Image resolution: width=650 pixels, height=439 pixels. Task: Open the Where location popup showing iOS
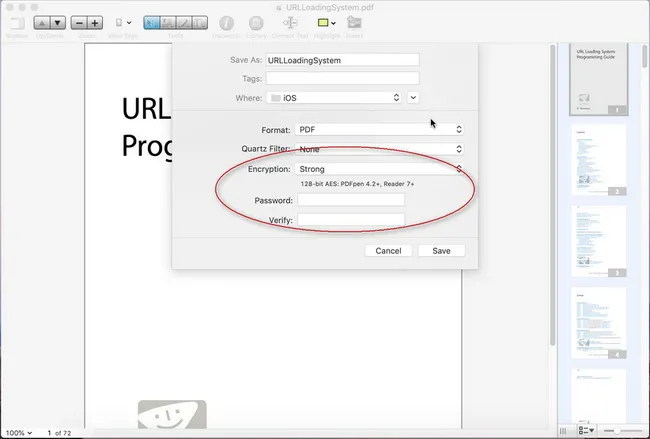(x=335, y=97)
